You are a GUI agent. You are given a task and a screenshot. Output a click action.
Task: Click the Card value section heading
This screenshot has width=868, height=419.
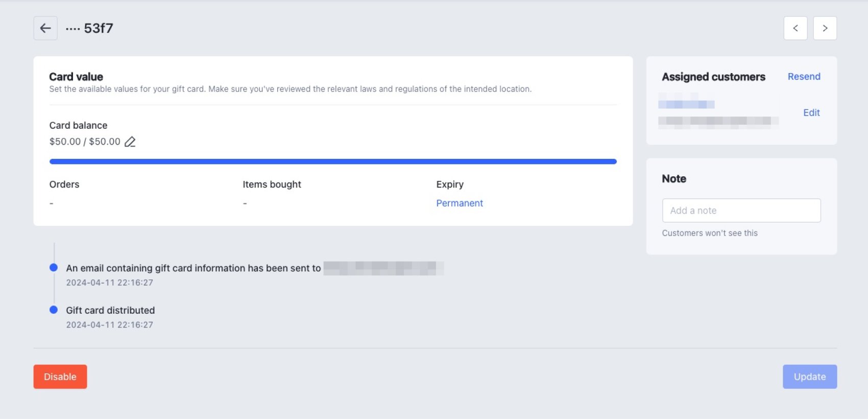(76, 77)
